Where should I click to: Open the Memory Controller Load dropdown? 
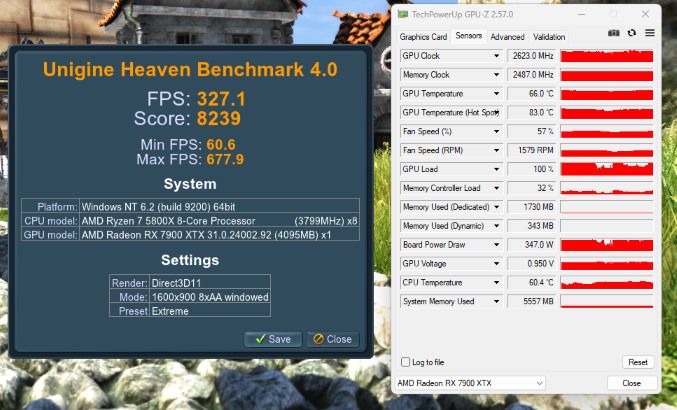(x=497, y=188)
